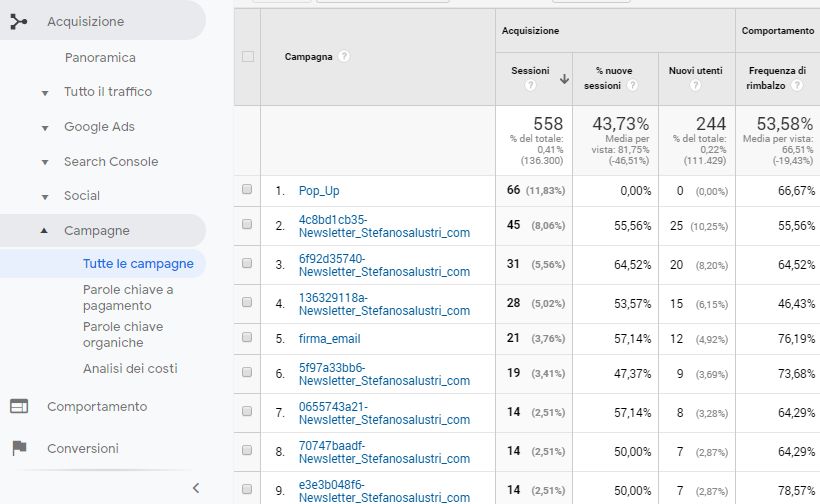Screen dimensions: 820x504
Task: Check the 70747baadf newsletter row checkbox
Action: 247,450
